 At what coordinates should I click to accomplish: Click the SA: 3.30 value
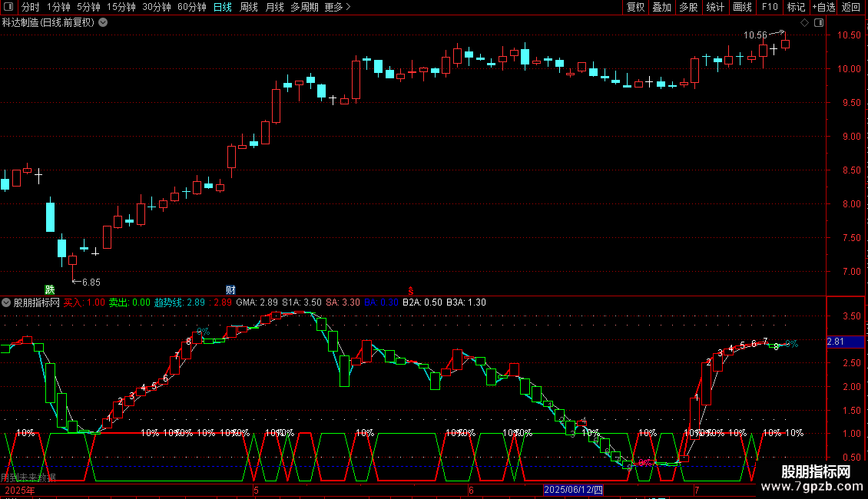(x=343, y=302)
